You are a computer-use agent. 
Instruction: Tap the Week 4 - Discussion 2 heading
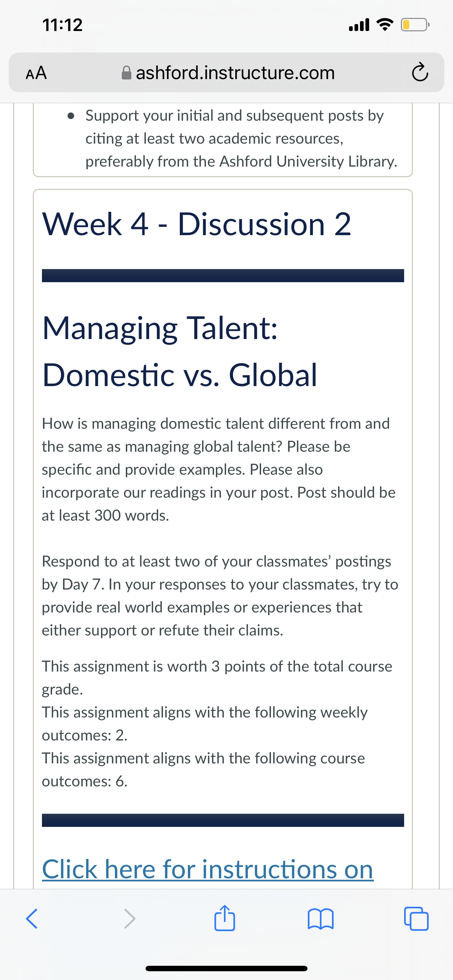coord(197,224)
